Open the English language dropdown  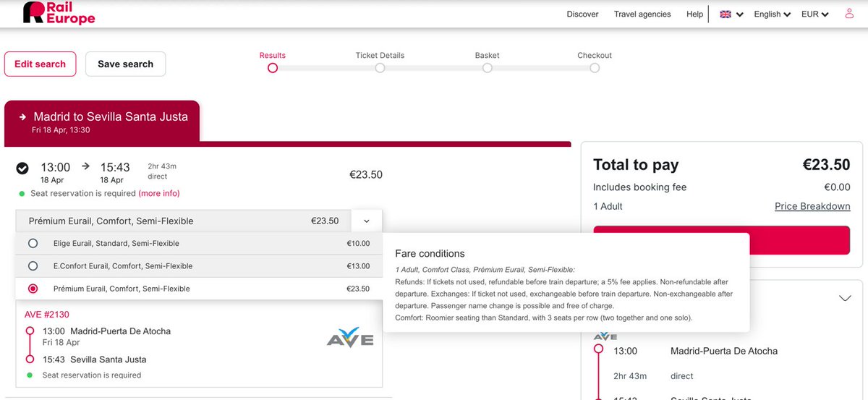point(772,14)
